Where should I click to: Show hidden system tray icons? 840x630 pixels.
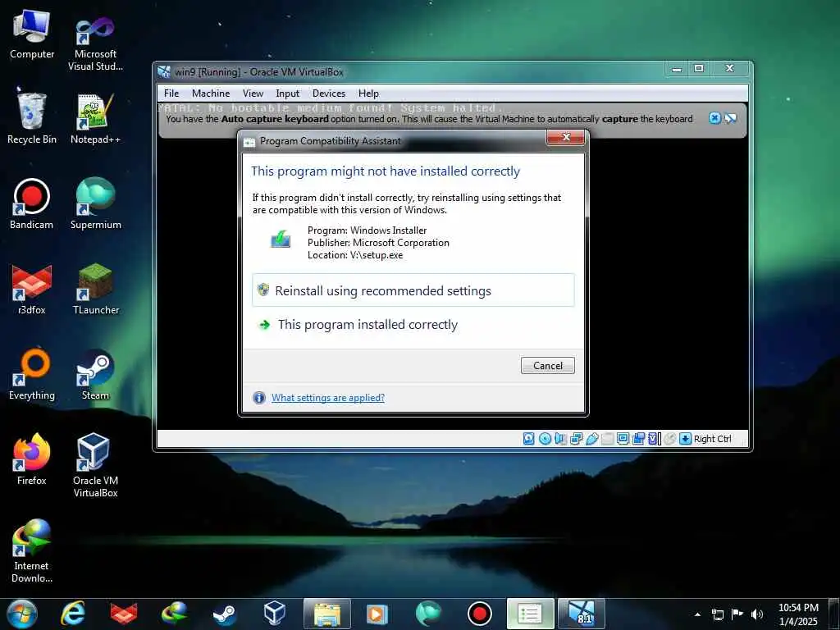tap(697, 614)
